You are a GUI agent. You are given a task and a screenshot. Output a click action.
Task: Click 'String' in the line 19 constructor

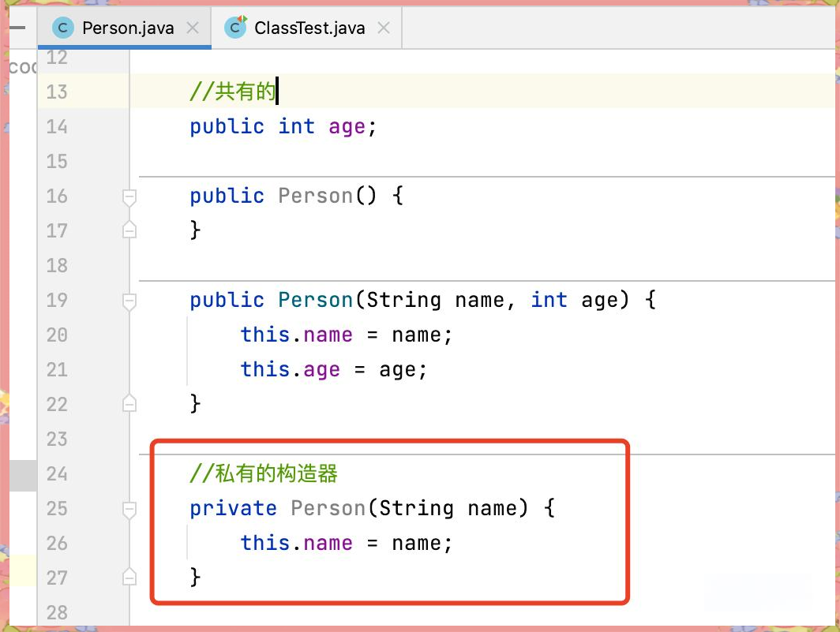pyautogui.click(x=404, y=300)
